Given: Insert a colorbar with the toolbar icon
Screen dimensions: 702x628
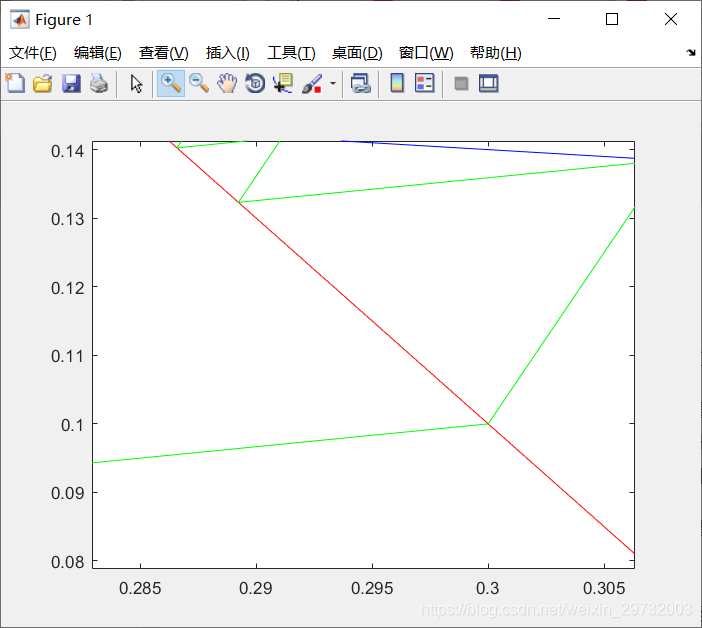Looking at the screenshot, I should point(397,83).
